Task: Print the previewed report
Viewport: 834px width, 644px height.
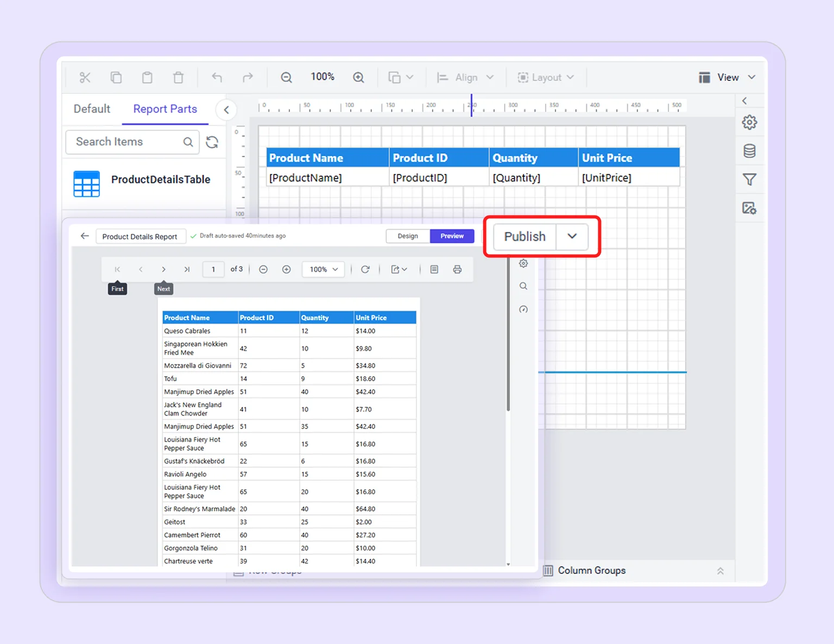Action: (x=457, y=269)
